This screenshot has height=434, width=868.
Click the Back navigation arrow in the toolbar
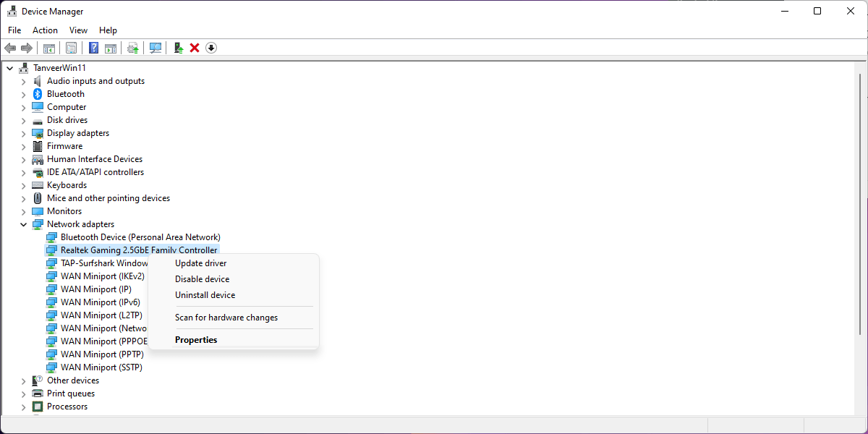10,48
